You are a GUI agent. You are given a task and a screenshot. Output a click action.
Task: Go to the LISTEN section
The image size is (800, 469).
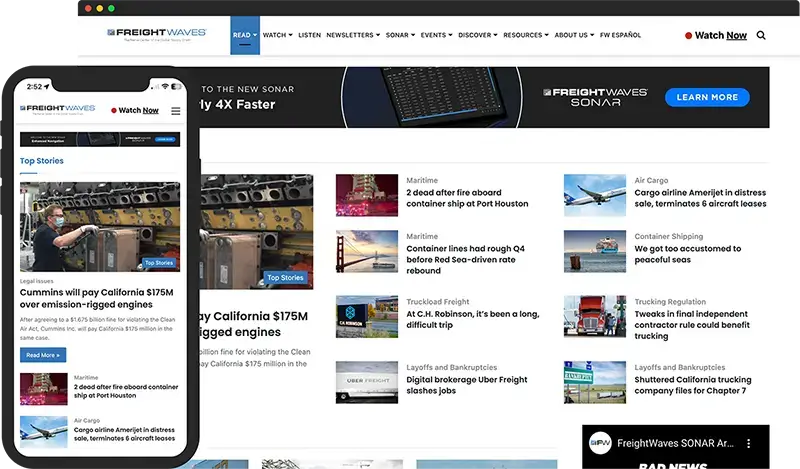[x=309, y=35]
